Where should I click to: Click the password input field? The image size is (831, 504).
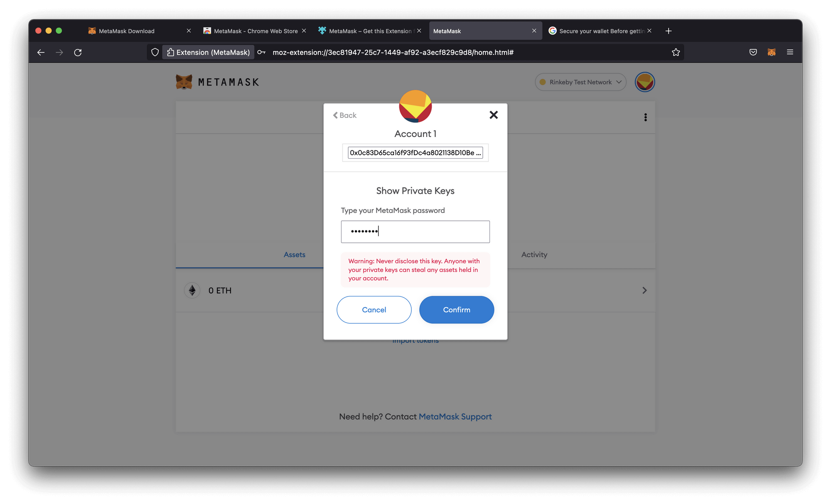(415, 231)
